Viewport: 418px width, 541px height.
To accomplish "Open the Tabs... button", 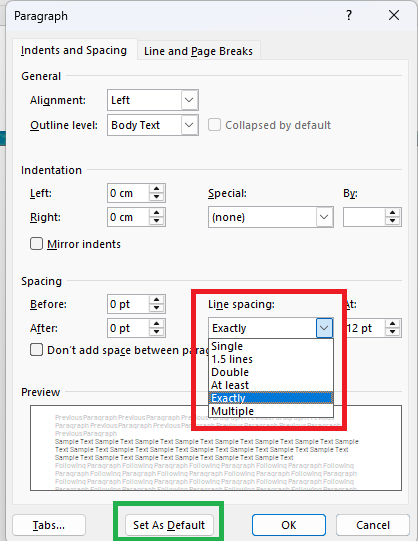I will pos(49,525).
